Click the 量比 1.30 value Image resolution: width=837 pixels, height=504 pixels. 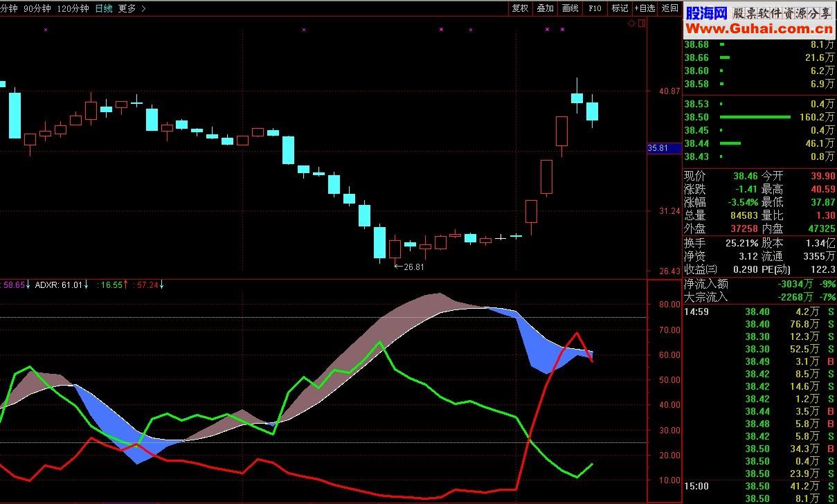[825, 216]
